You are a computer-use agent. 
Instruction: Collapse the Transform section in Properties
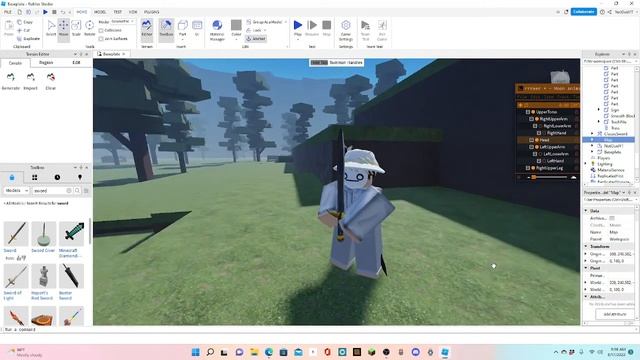click(x=586, y=247)
